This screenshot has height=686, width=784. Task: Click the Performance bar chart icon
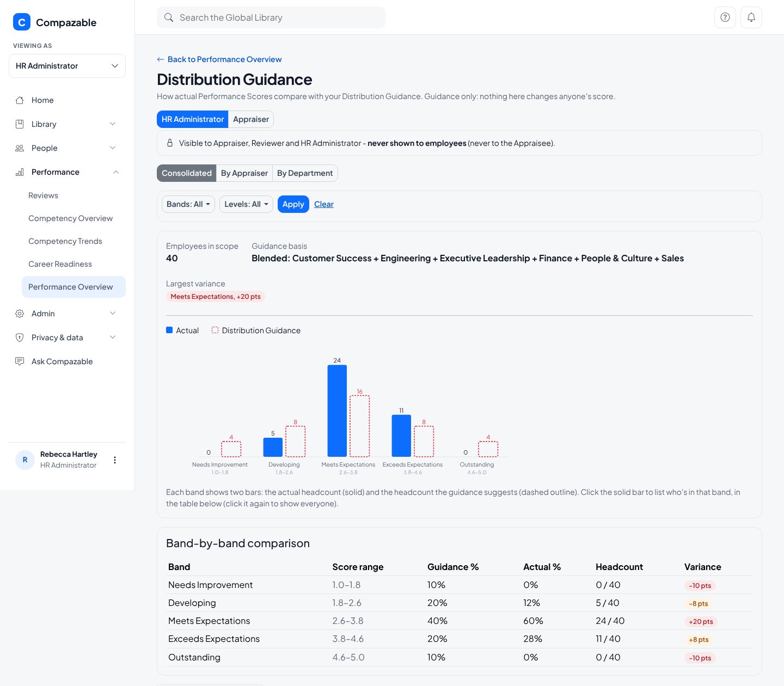tap(20, 172)
